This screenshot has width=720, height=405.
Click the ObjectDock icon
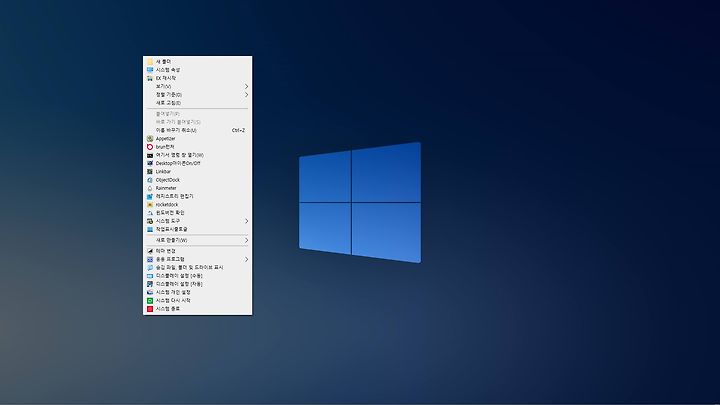click(150, 180)
